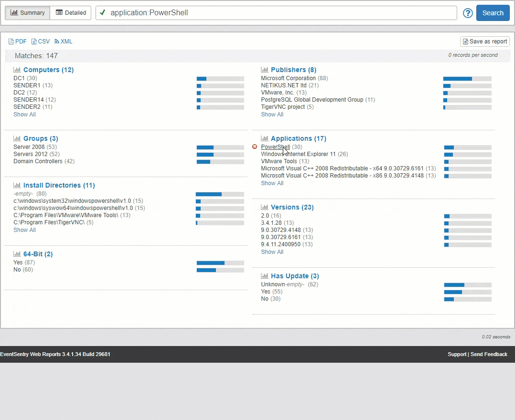This screenshot has width=515, height=420.
Task: Click the Send Feedback footer link
Action: [489, 354]
